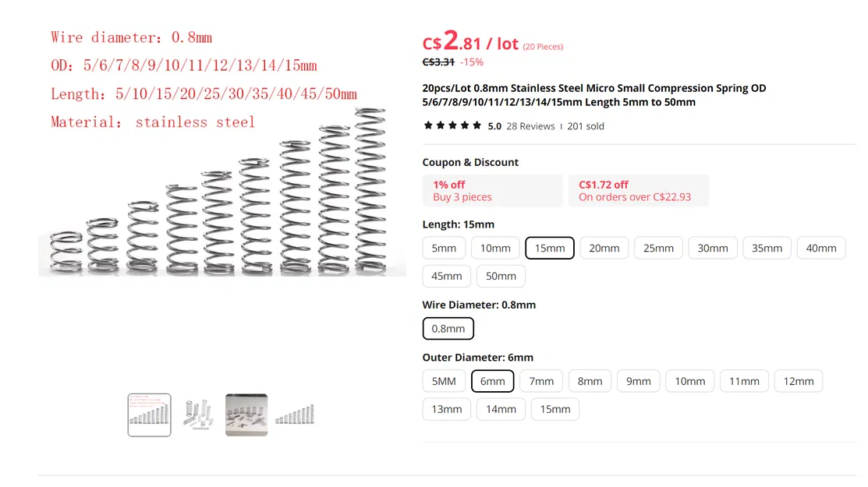This screenshot has height=487, width=868.
Task: Show the first spec chart thumbnail
Action: (149, 415)
